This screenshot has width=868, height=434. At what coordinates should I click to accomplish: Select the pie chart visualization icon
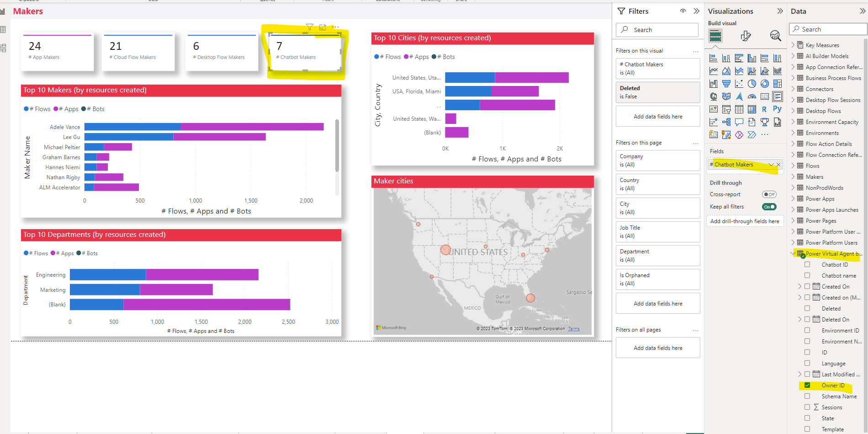point(752,84)
